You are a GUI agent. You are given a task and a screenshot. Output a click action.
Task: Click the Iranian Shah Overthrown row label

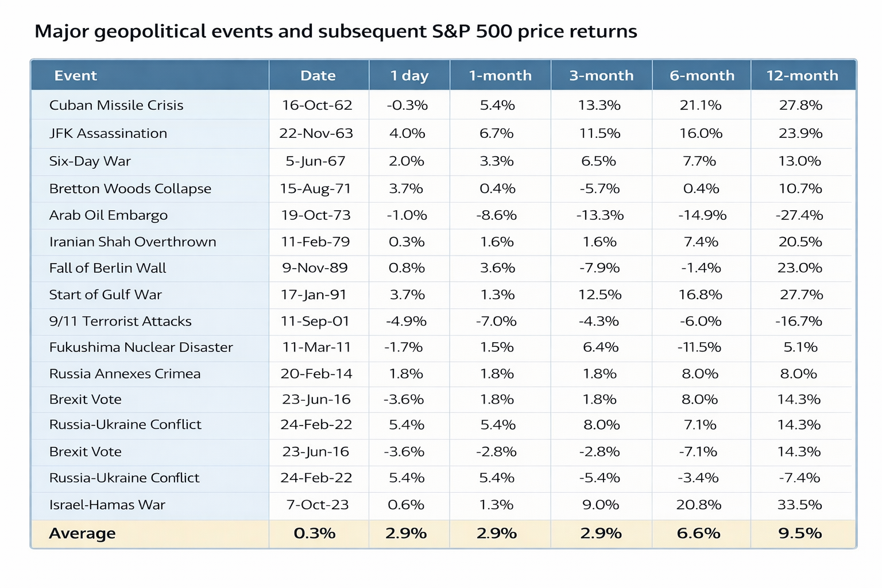(x=133, y=242)
